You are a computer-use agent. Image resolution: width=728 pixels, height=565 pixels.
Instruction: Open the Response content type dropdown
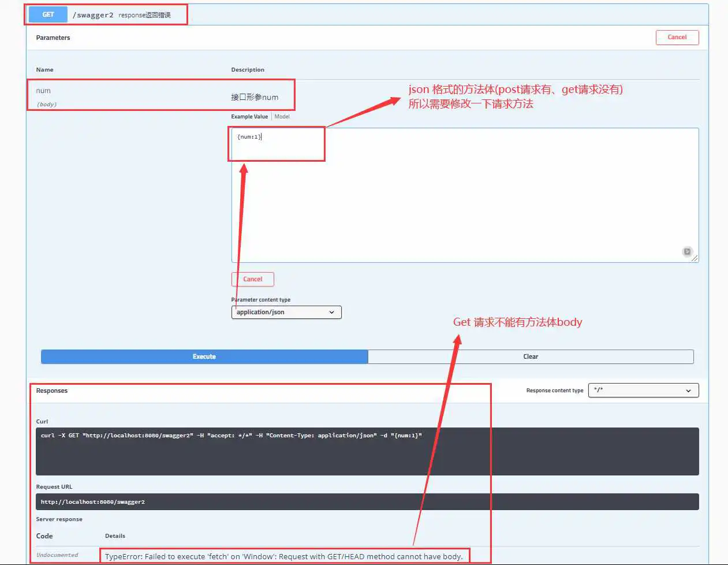pyautogui.click(x=643, y=391)
